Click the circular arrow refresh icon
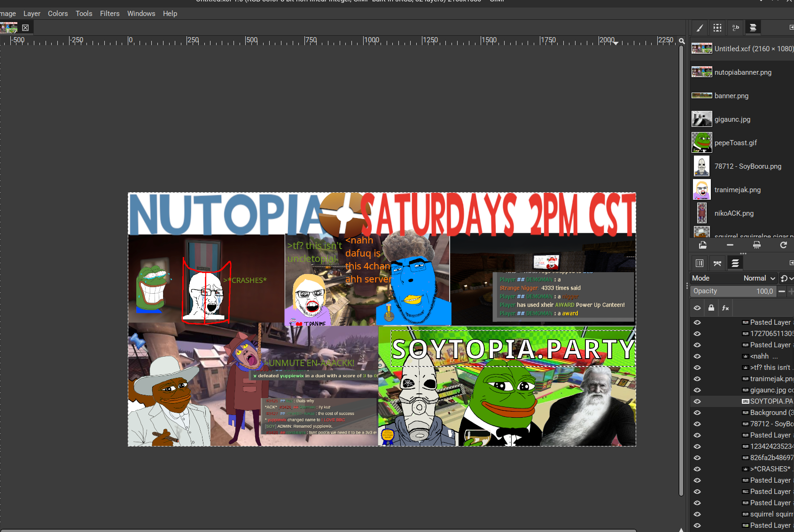This screenshot has width=794, height=532. (x=783, y=245)
